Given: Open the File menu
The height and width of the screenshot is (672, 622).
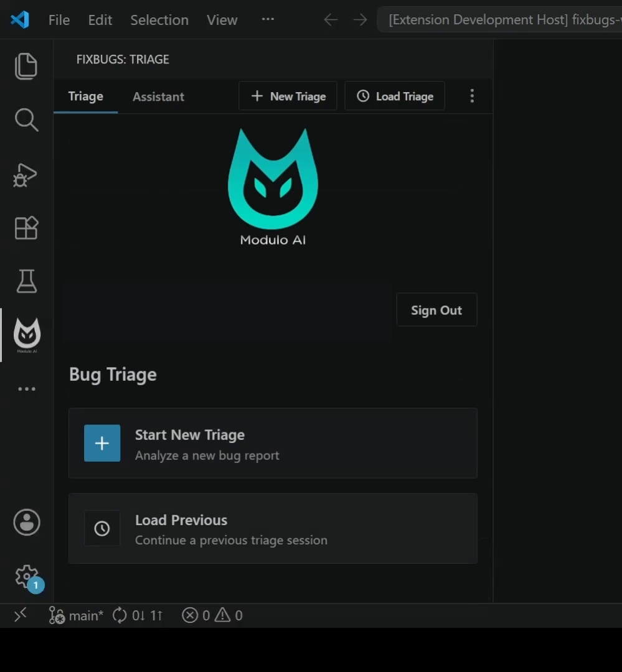Looking at the screenshot, I should click(x=59, y=20).
